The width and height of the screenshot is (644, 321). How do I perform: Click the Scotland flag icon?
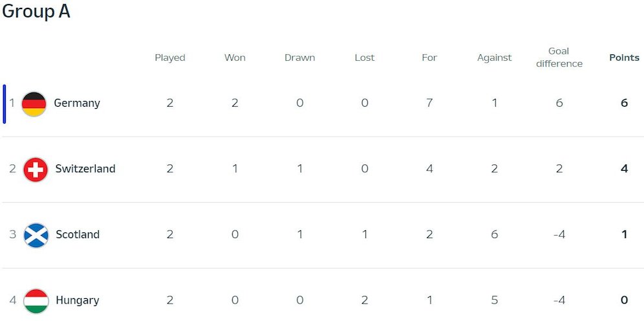(36, 235)
